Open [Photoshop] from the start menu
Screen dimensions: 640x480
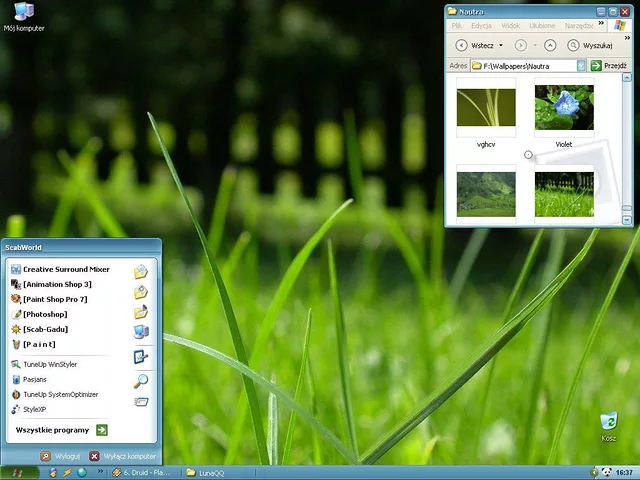tap(45, 314)
